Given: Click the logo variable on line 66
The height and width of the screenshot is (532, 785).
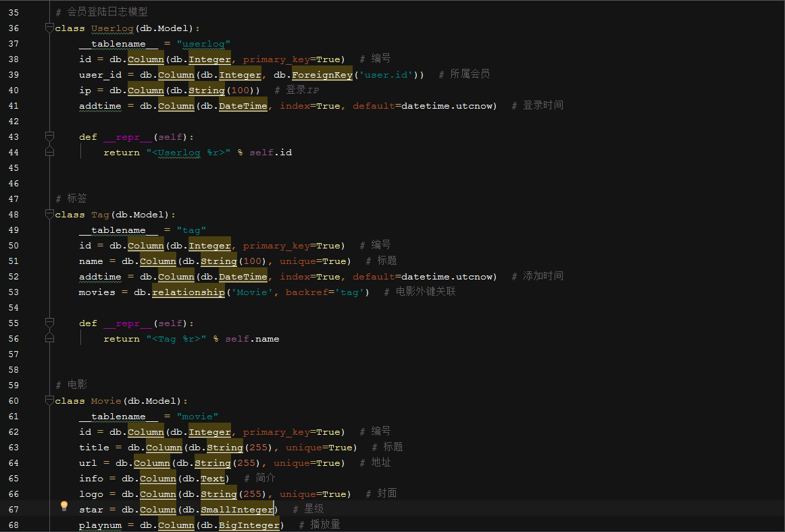Looking at the screenshot, I should coord(91,494).
